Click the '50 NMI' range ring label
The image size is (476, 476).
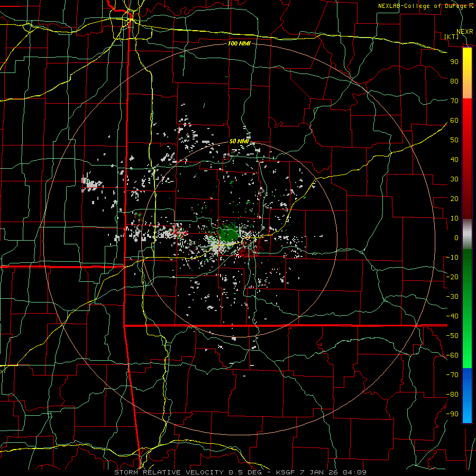239,141
